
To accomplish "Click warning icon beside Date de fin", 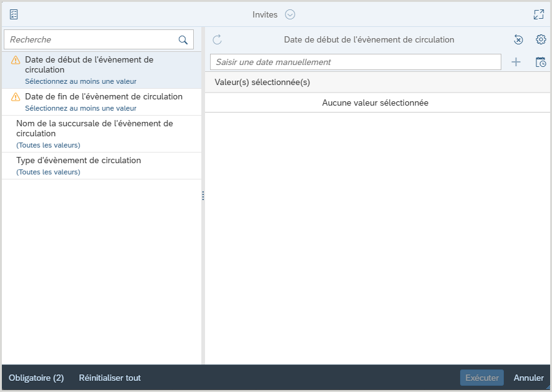I will click(16, 97).
